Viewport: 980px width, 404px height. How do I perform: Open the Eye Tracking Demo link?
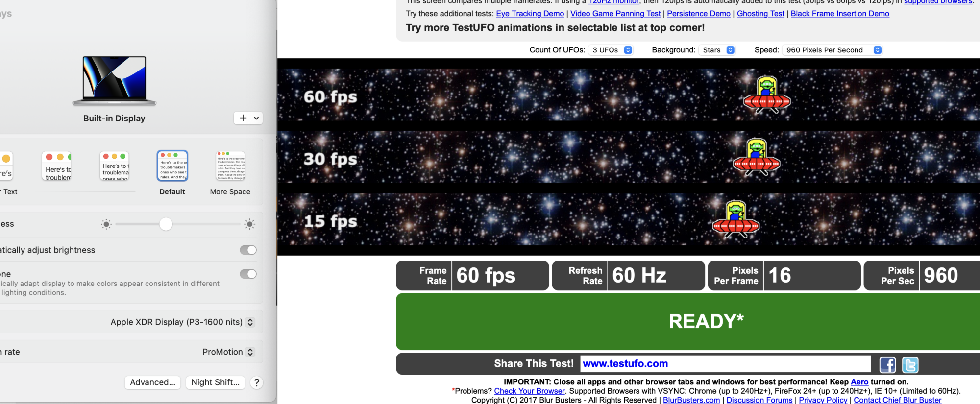[x=530, y=14]
